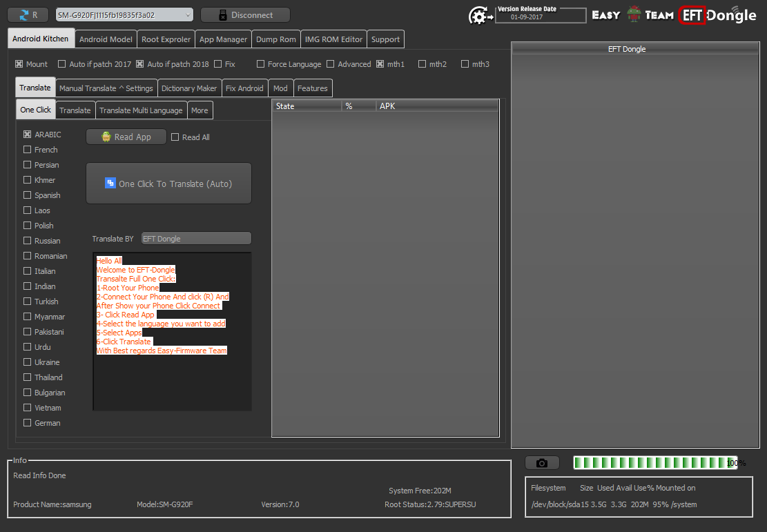Click the Translate BY input field
This screenshot has width=767, height=532.
pyautogui.click(x=196, y=238)
